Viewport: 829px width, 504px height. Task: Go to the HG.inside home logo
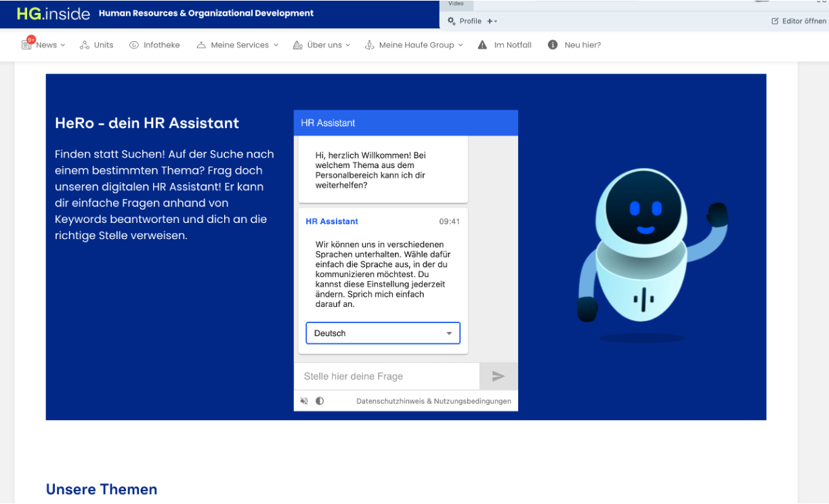(53, 13)
